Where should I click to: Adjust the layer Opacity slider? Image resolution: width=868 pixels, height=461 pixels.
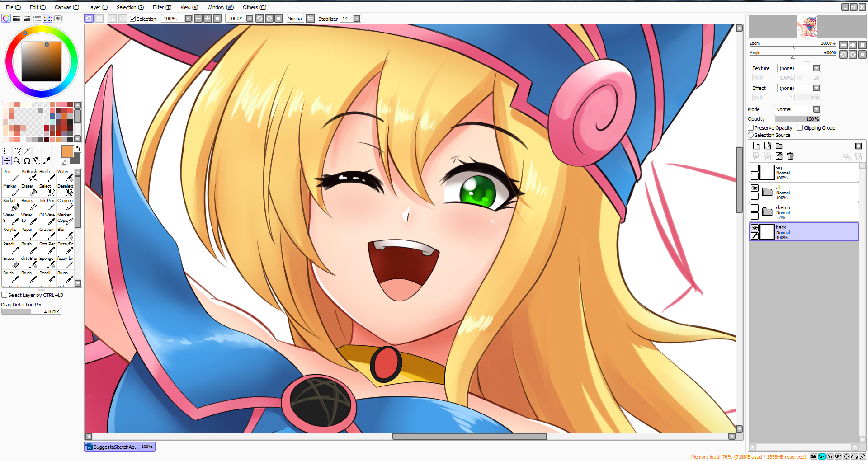point(797,119)
